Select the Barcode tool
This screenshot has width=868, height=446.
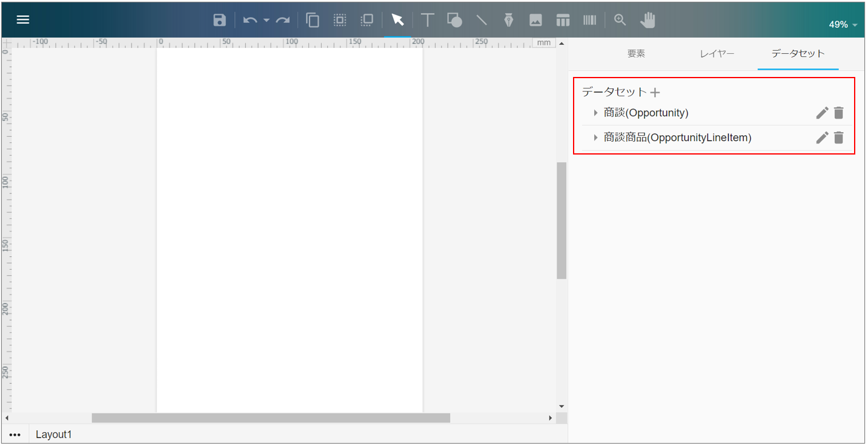tap(589, 20)
